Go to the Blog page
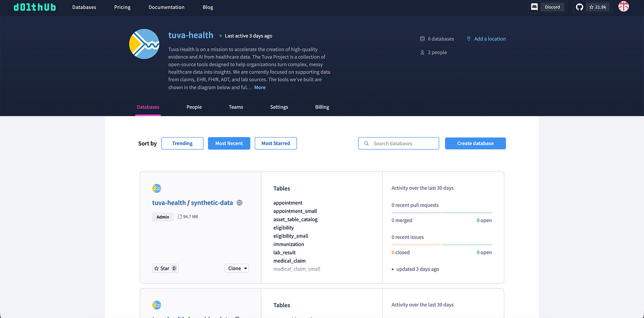Viewport: 644px width, 318px height. pos(208,7)
